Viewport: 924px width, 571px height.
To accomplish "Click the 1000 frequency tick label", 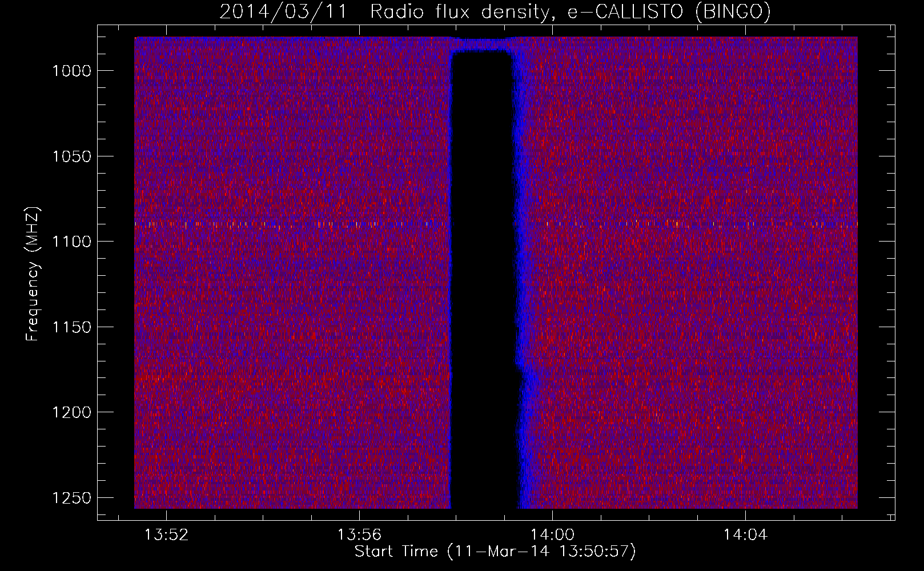I will (72, 71).
